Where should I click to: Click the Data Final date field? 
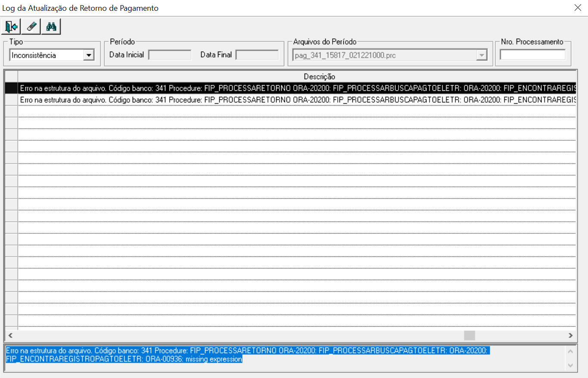(257, 55)
